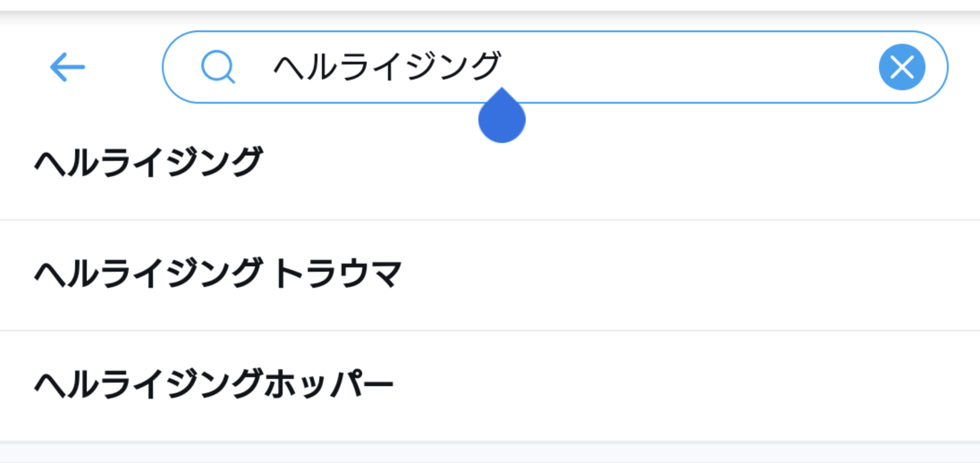Click the magnifying glass search icon
The width and height of the screenshot is (980, 463).
pyautogui.click(x=218, y=67)
